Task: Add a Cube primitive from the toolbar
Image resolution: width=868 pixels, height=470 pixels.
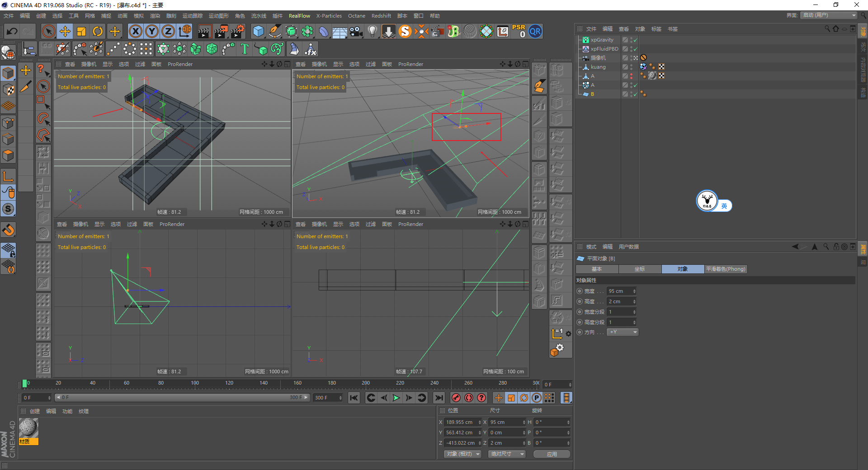Action: 259,31
